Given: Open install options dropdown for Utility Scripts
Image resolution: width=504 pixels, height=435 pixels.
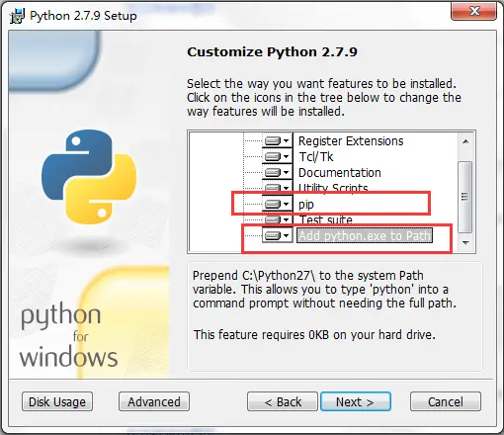Looking at the screenshot, I should click(x=278, y=188).
